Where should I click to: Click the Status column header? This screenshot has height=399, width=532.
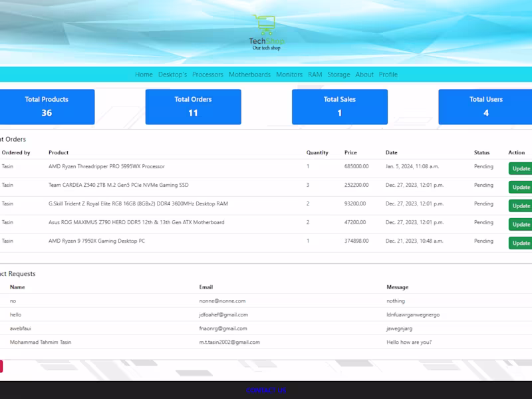point(481,153)
